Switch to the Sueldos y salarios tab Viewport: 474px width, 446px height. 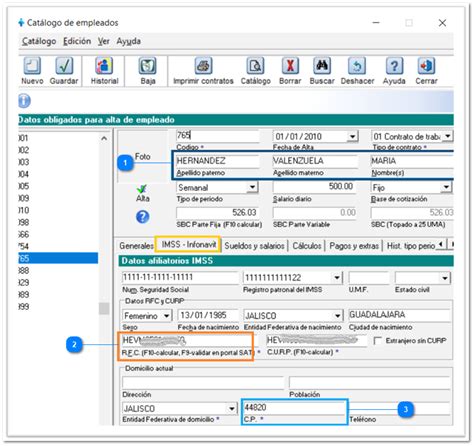coord(254,246)
